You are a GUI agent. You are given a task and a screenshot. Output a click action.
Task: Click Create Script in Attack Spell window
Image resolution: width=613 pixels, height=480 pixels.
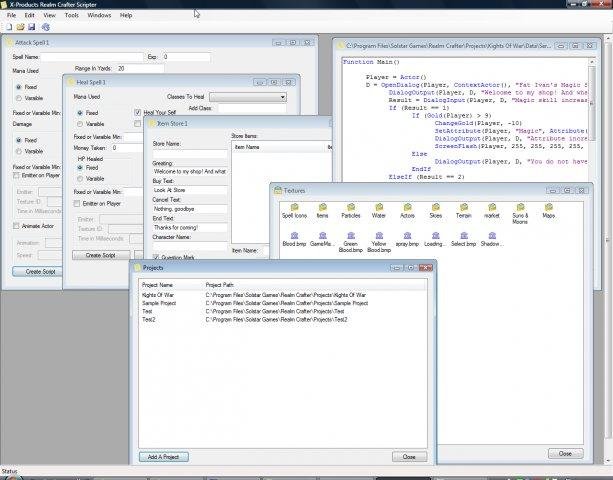pyautogui.click(x=38, y=271)
